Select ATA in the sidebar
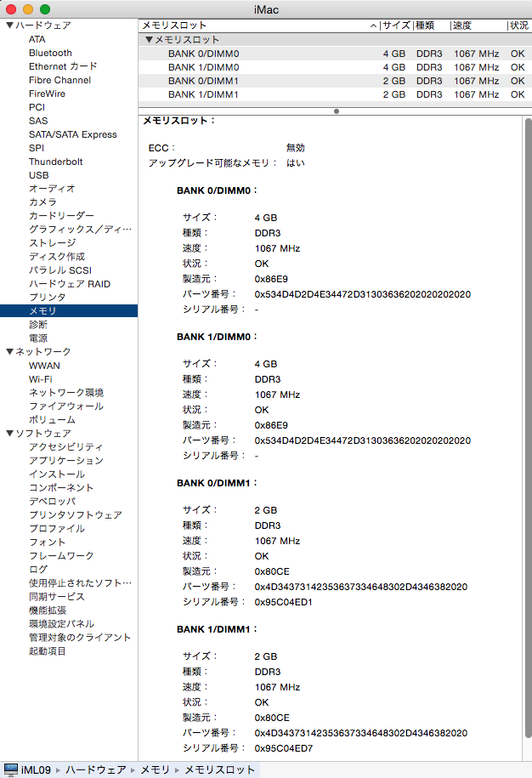 (x=37, y=39)
